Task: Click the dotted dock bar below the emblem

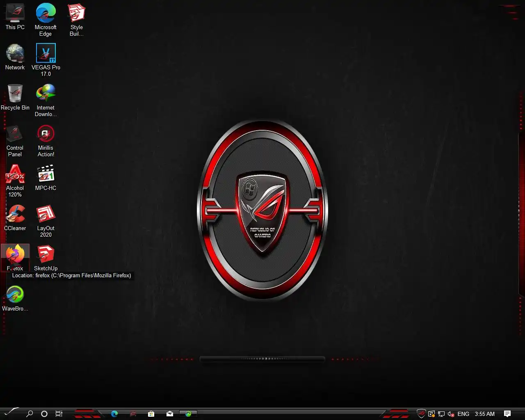Action: [262, 359]
